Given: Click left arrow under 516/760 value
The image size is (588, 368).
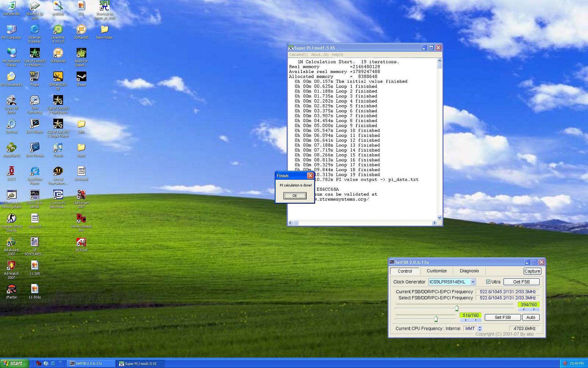Looking at the screenshot, I should pyautogui.click(x=465, y=320).
